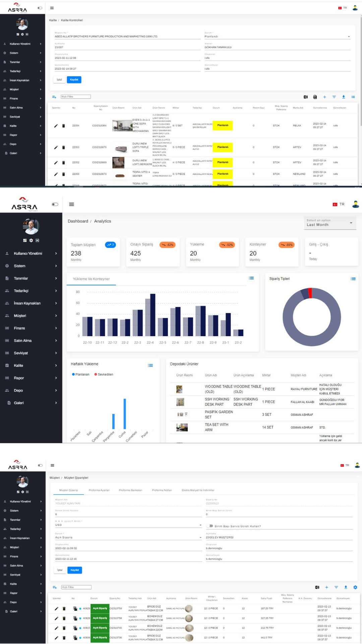Enable the Birim Başı Servis Ücreti Kullan switch
The height and width of the screenshot is (644, 362).
[x=210, y=526]
